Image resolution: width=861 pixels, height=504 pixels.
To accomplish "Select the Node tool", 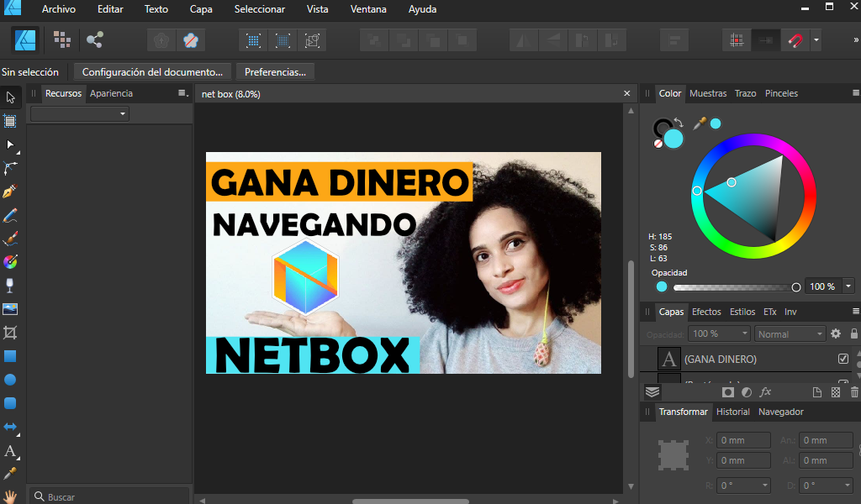I will coord(10,144).
